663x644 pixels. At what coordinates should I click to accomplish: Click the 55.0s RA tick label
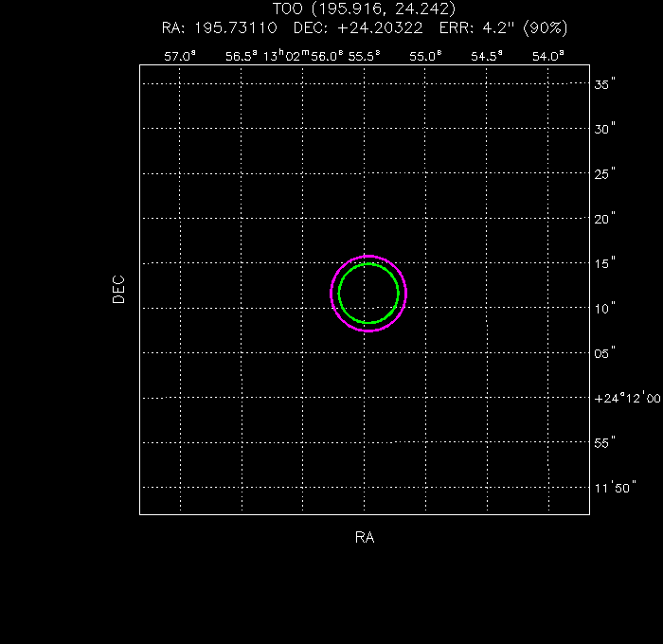pos(425,56)
